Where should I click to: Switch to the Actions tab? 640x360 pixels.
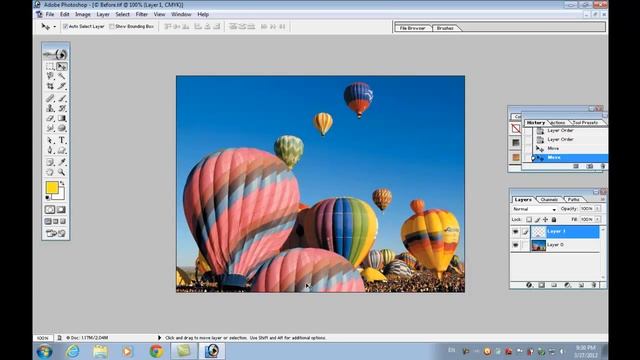558,122
